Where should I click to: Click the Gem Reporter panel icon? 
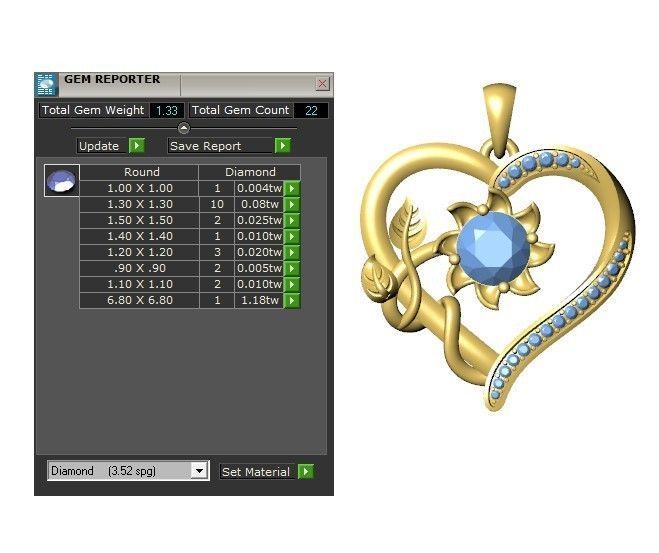click(x=46, y=84)
